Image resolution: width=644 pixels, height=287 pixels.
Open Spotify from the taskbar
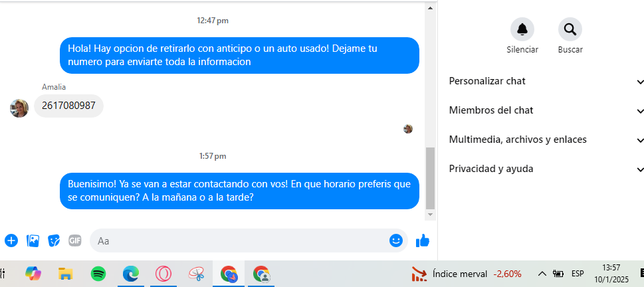click(x=98, y=273)
